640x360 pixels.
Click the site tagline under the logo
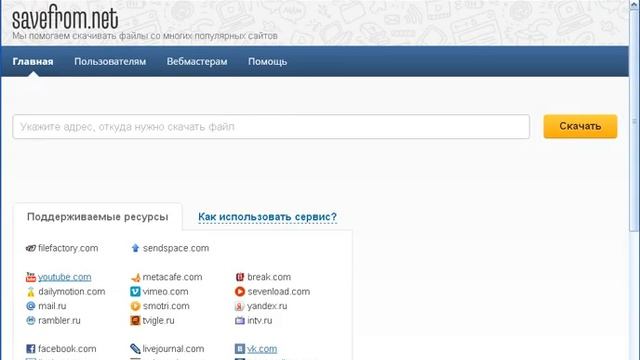pyautogui.click(x=145, y=36)
